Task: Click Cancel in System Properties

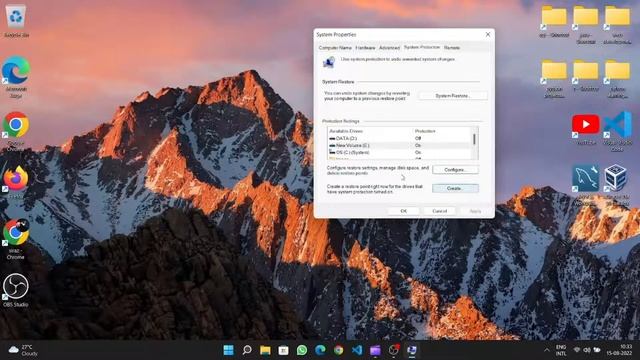Action: 440,211
